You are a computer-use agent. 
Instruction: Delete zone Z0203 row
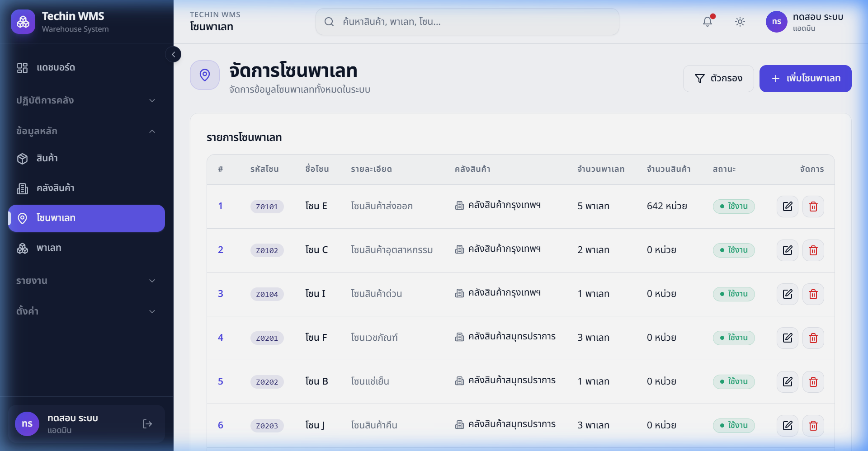[x=813, y=426]
